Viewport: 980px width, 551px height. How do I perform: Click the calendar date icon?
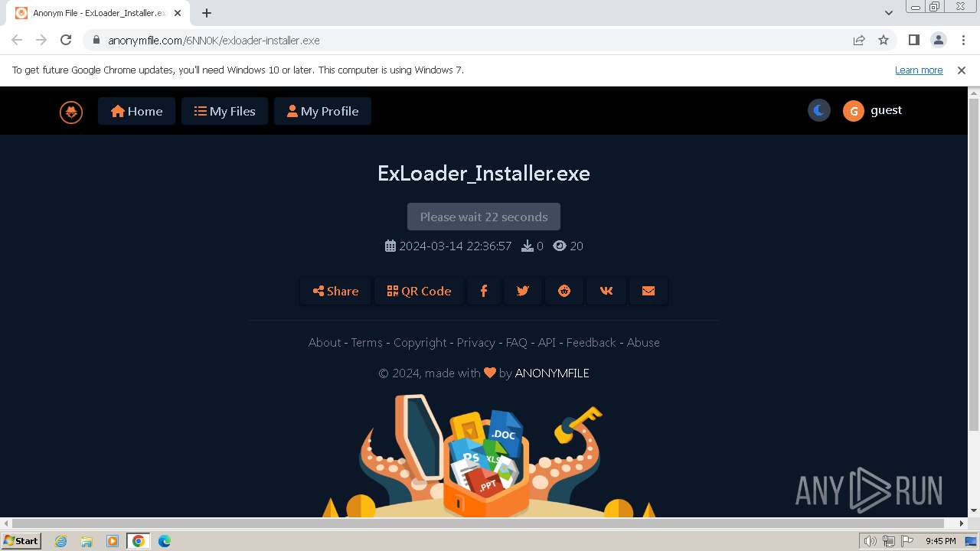tap(390, 246)
